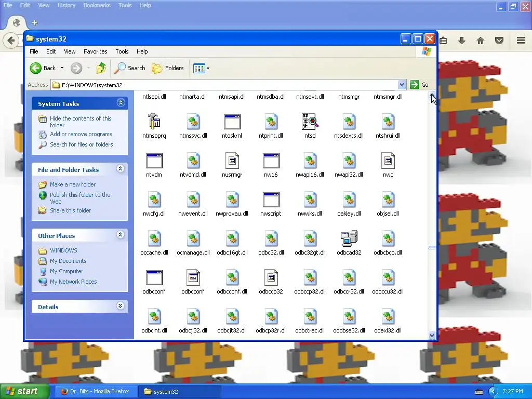Viewport: 532px width, 399px height.
Task: Select the nusrmgr control panel file
Action: [x=232, y=161]
